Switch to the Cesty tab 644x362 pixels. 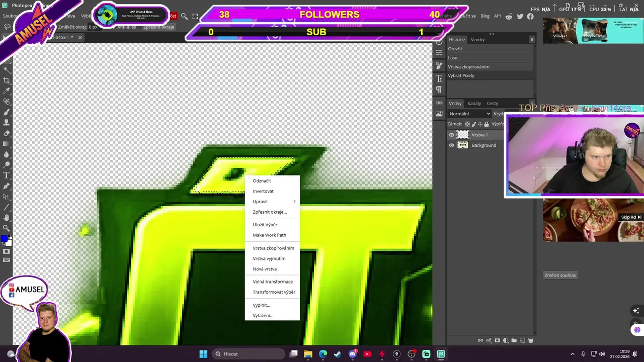point(493,104)
